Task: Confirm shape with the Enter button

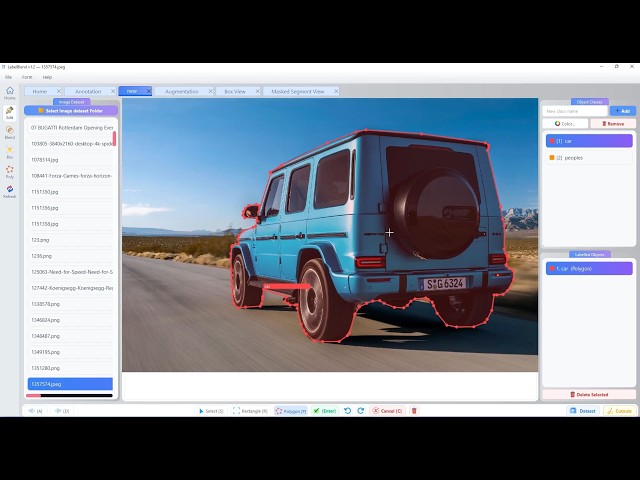Action: [324, 411]
